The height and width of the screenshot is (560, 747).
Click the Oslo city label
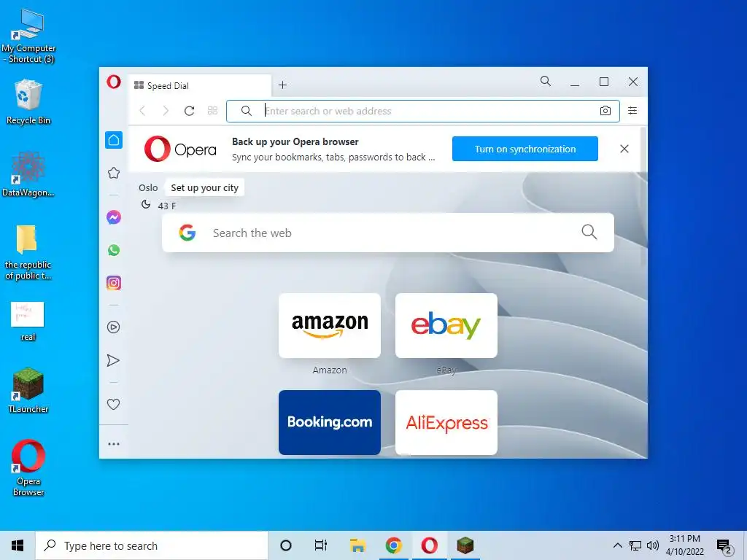pyautogui.click(x=148, y=187)
